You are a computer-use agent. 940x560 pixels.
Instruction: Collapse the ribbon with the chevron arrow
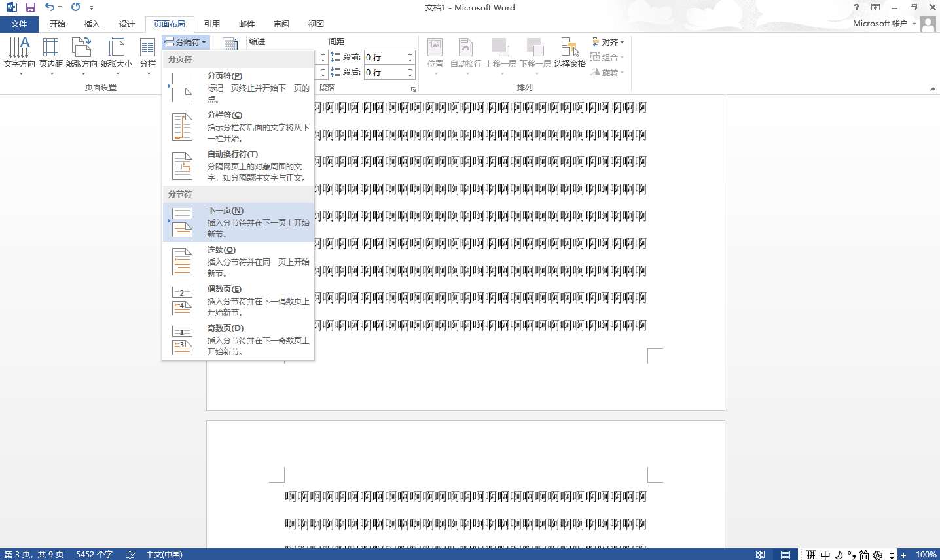pyautogui.click(x=933, y=89)
